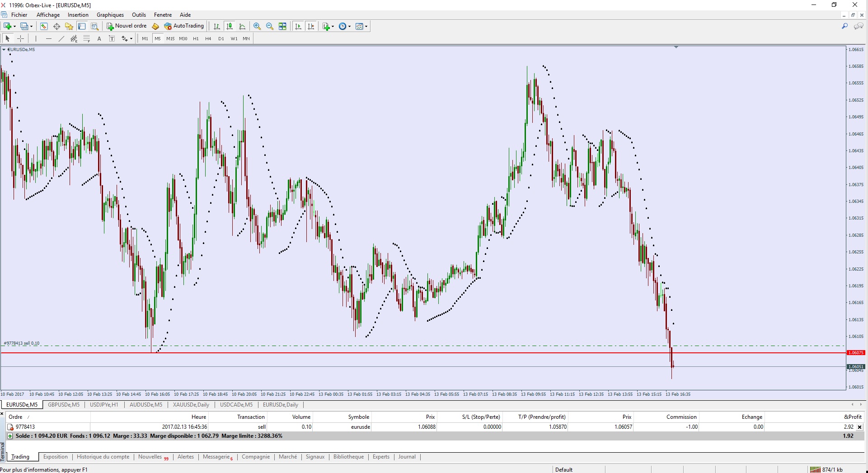The height and width of the screenshot is (473, 868).
Task: Switch to the XAUUSDe,Daily chart tab
Action: coord(191,405)
